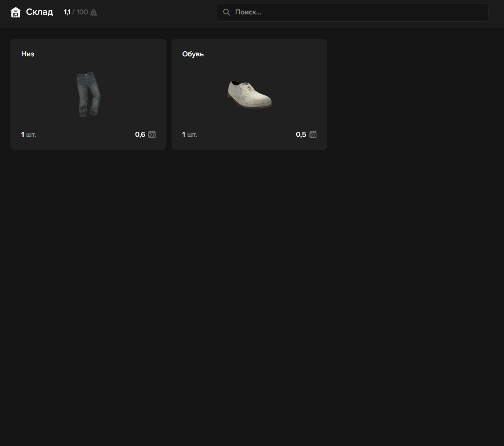Click the 0,5 weight value
The height and width of the screenshot is (446, 504).
point(301,134)
